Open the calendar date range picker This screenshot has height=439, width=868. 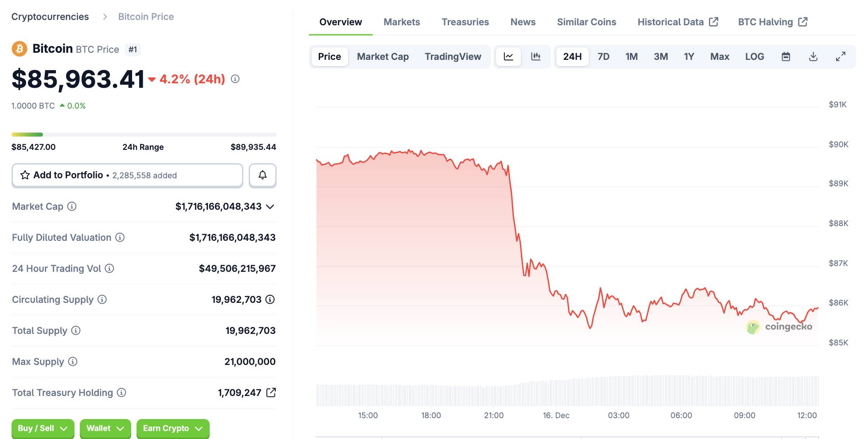[x=786, y=56]
